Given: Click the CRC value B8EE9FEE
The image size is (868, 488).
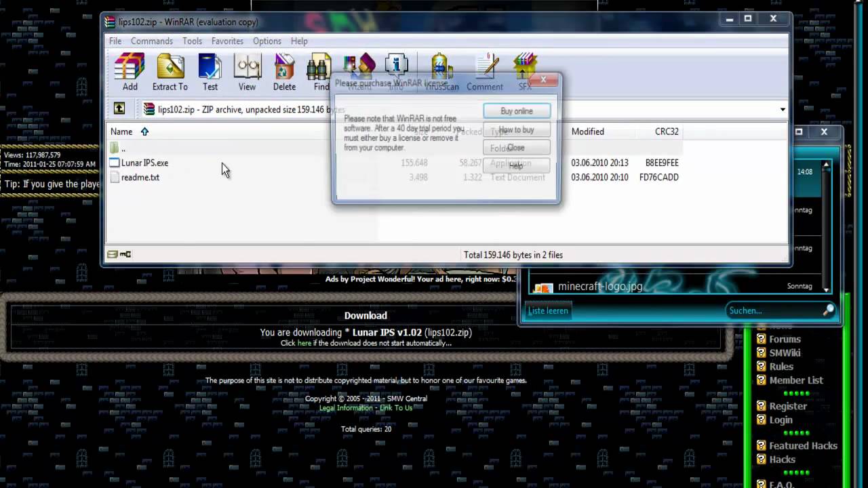Looking at the screenshot, I should pos(662,163).
